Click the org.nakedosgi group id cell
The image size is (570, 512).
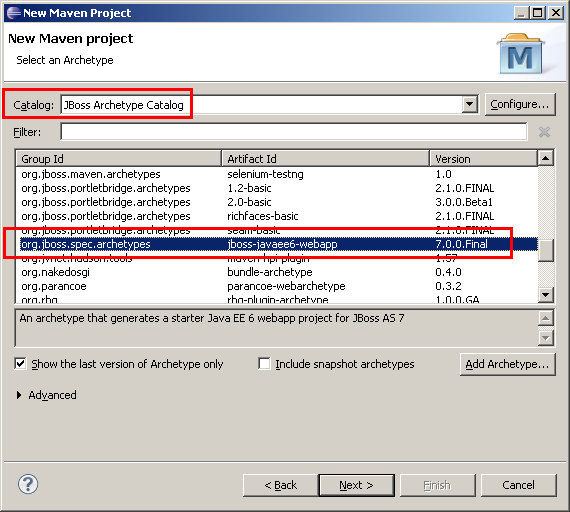click(55, 272)
